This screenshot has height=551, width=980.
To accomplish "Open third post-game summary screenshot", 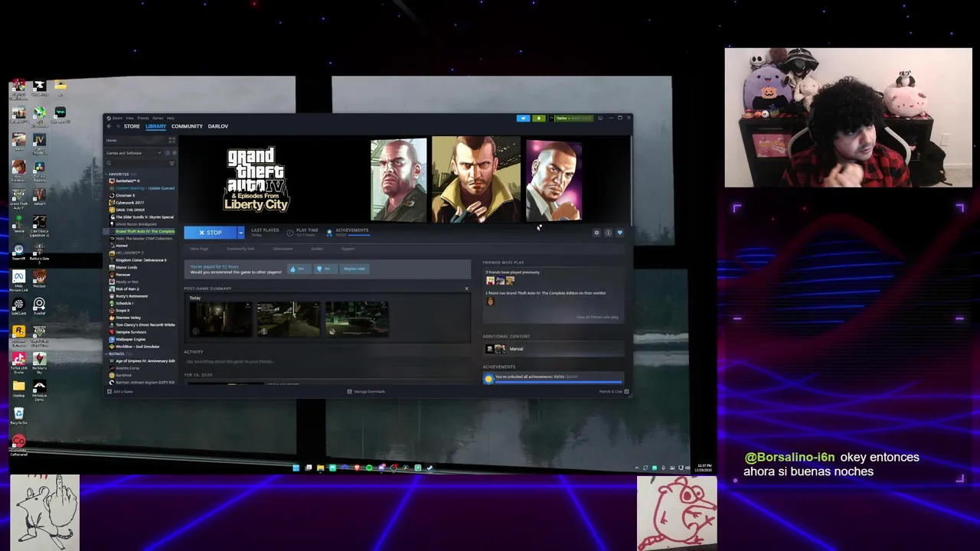I will pyautogui.click(x=357, y=319).
